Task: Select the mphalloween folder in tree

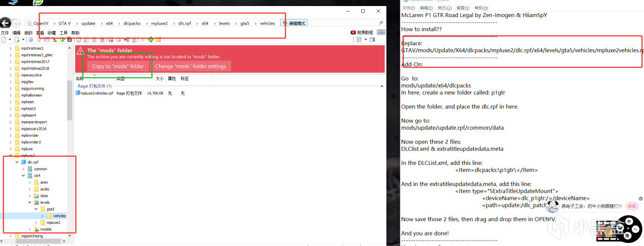Action: click(32, 95)
